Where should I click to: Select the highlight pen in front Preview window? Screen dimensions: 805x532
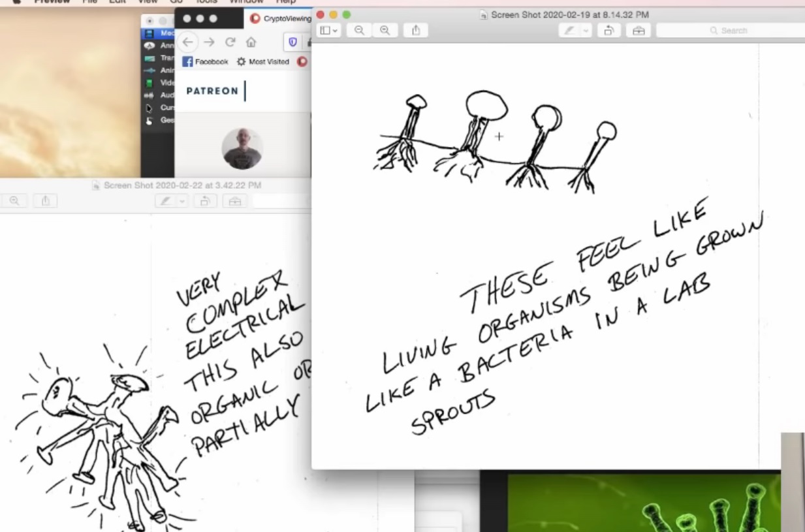click(x=569, y=31)
